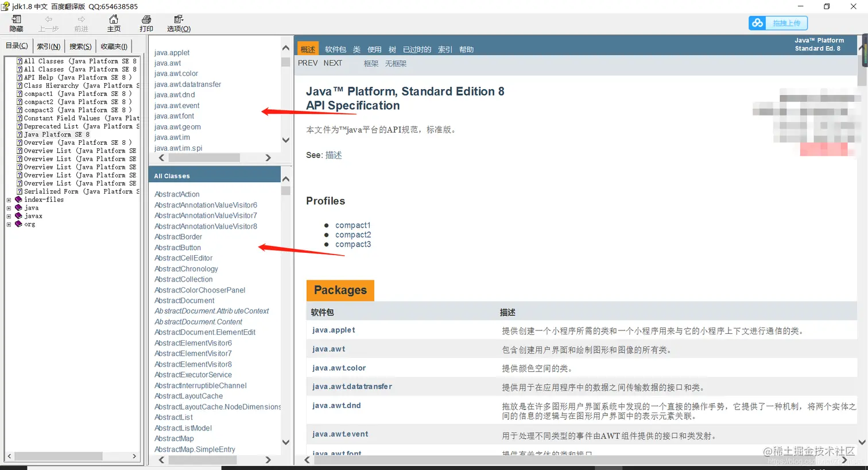This screenshot has height=470, width=868.
Task: Click All Classes frame scrollbar down arrow
Action: point(286,442)
